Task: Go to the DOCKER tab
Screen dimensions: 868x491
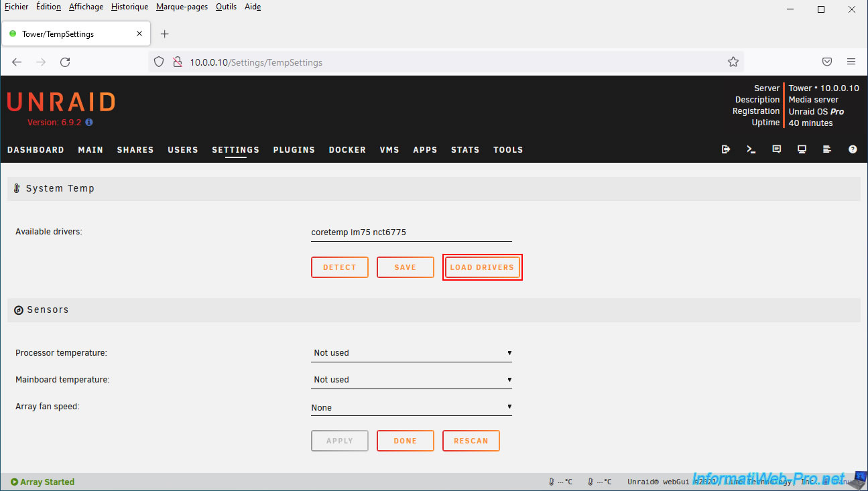Action: click(x=347, y=150)
